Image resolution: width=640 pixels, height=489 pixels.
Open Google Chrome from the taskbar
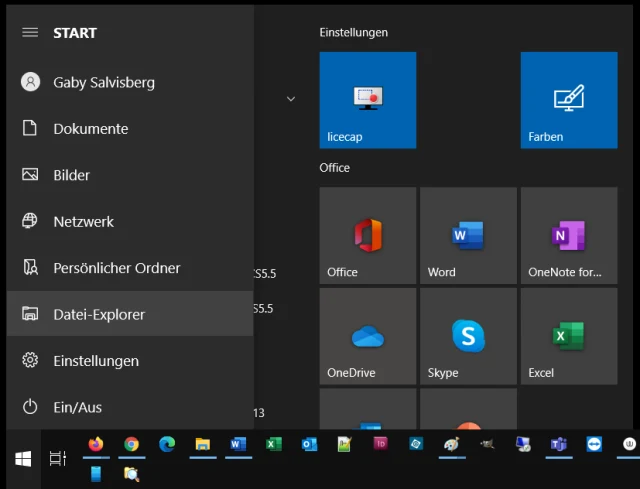(131, 444)
